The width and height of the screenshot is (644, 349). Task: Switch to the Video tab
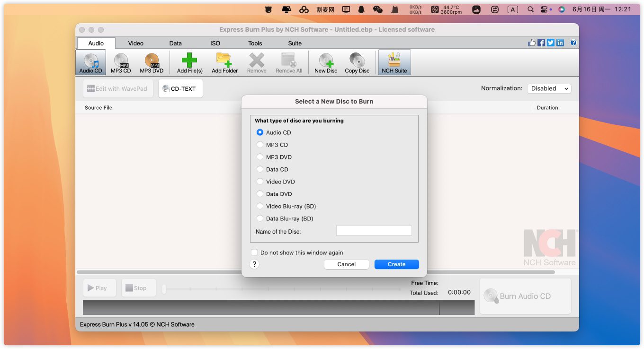point(135,43)
